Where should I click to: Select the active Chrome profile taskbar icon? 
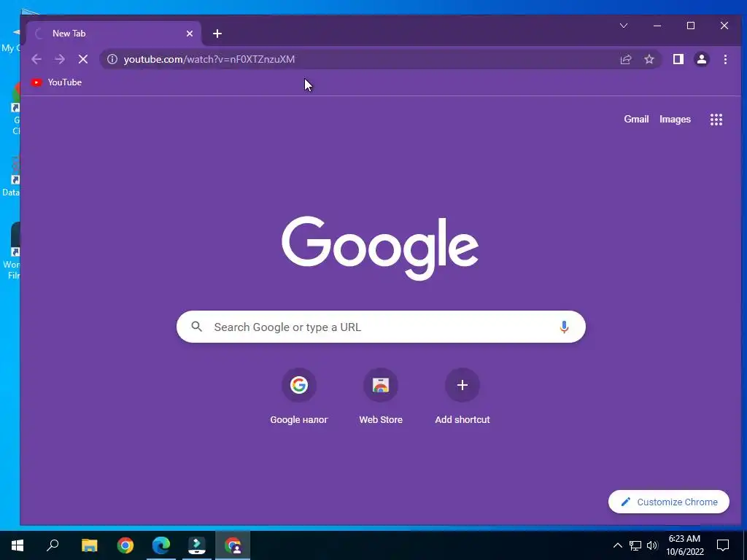tap(233, 545)
